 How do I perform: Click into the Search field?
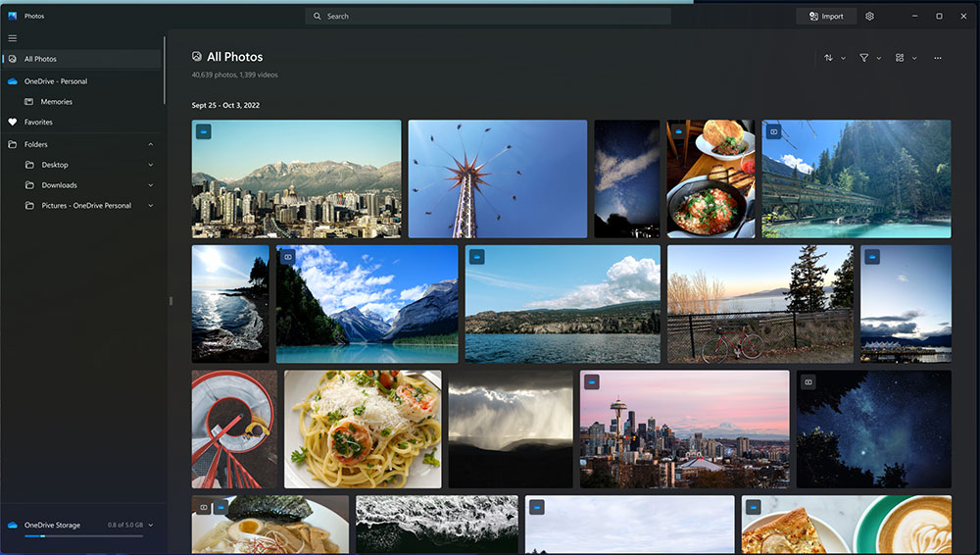(x=488, y=17)
